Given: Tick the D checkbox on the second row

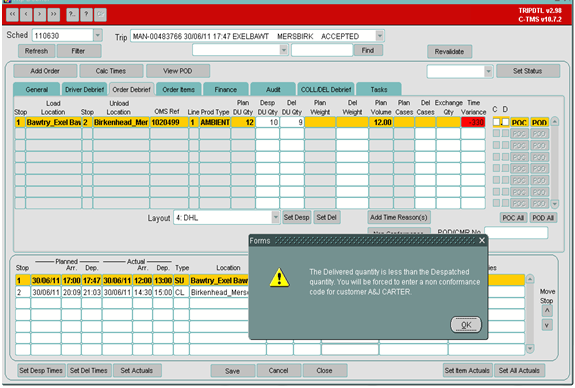Looking at the screenshot, I should (x=505, y=133).
